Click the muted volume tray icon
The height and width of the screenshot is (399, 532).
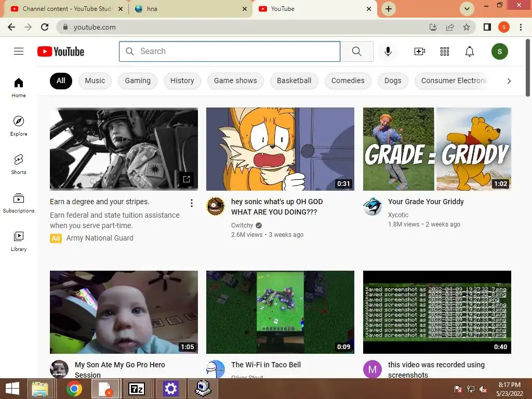[x=483, y=389]
